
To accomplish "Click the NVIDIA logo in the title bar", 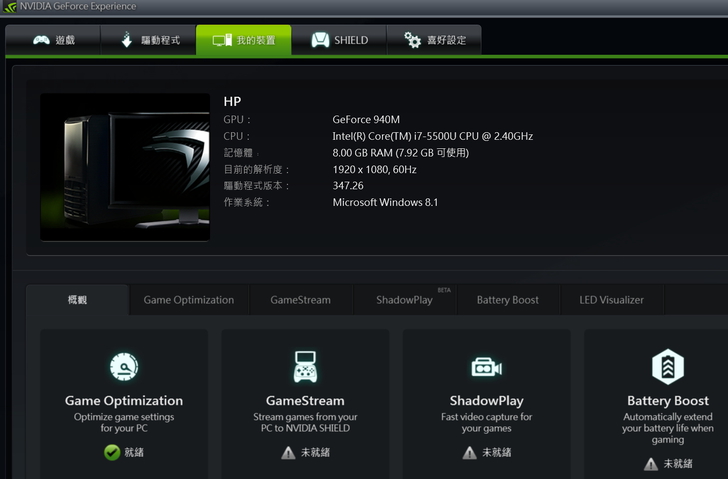I will (9, 7).
